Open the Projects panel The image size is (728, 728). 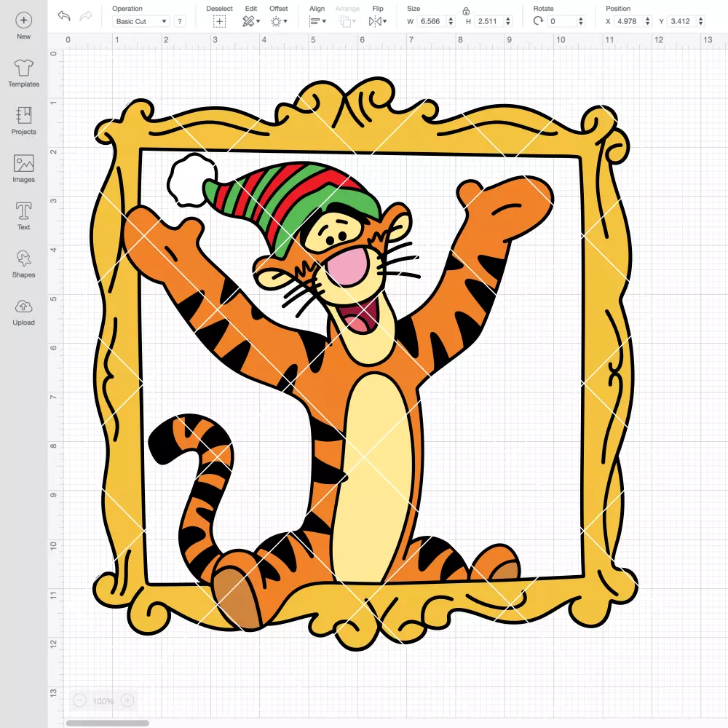(x=24, y=121)
